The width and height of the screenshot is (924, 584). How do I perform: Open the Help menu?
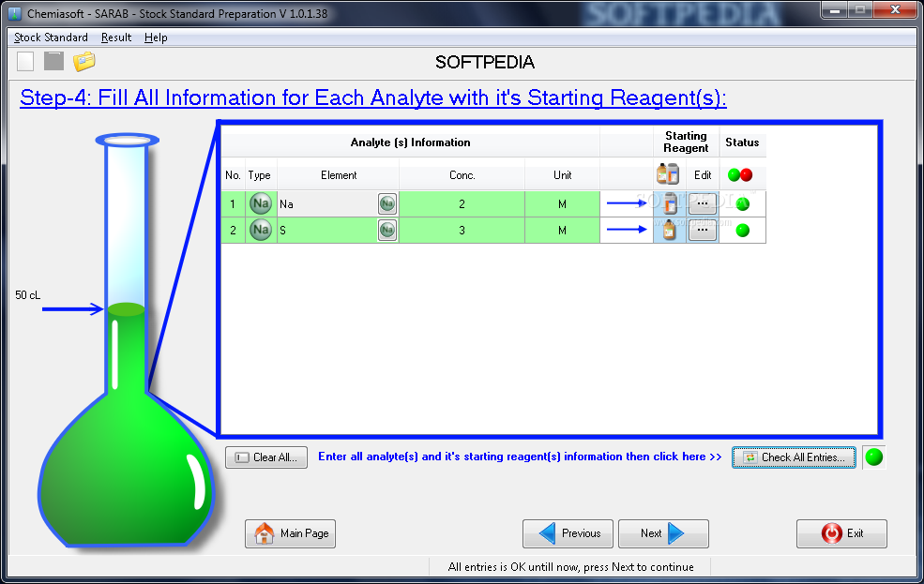tap(156, 37)
